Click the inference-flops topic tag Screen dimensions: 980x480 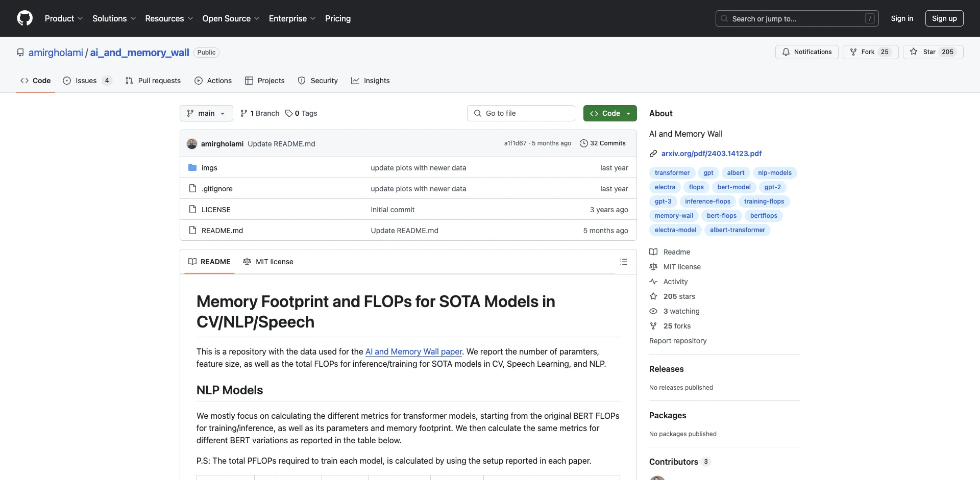tap(707, 201)
